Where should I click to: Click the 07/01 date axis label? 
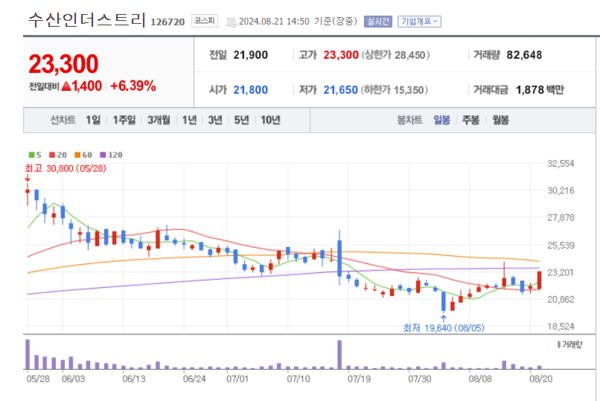pos(237,379)
